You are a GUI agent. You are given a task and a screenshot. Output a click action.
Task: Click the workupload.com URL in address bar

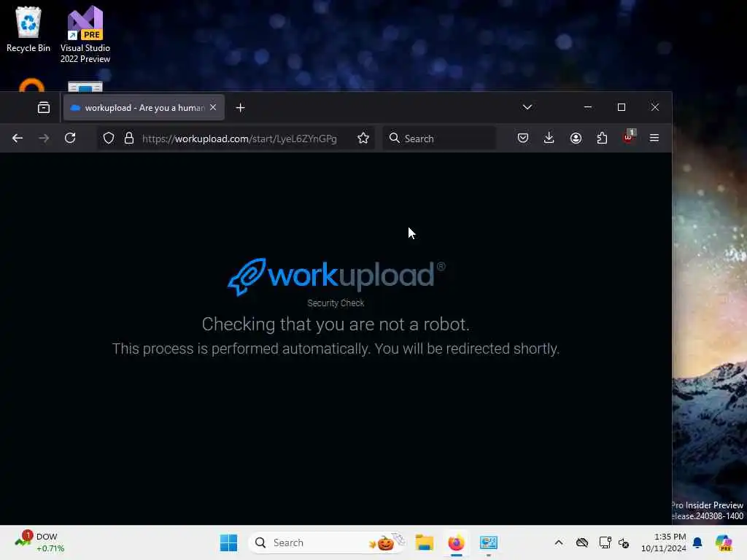click(239, 139)
